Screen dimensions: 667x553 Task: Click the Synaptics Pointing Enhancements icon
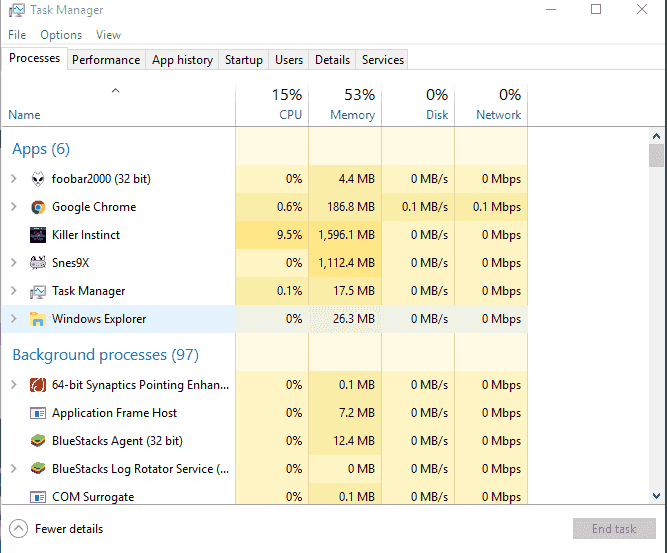point(38,385)
